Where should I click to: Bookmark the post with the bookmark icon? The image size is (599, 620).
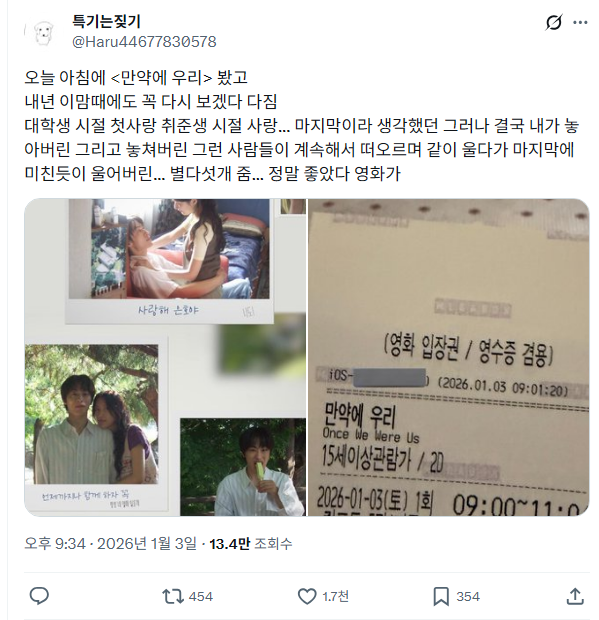pyautogui.click(x=441, y=596)
